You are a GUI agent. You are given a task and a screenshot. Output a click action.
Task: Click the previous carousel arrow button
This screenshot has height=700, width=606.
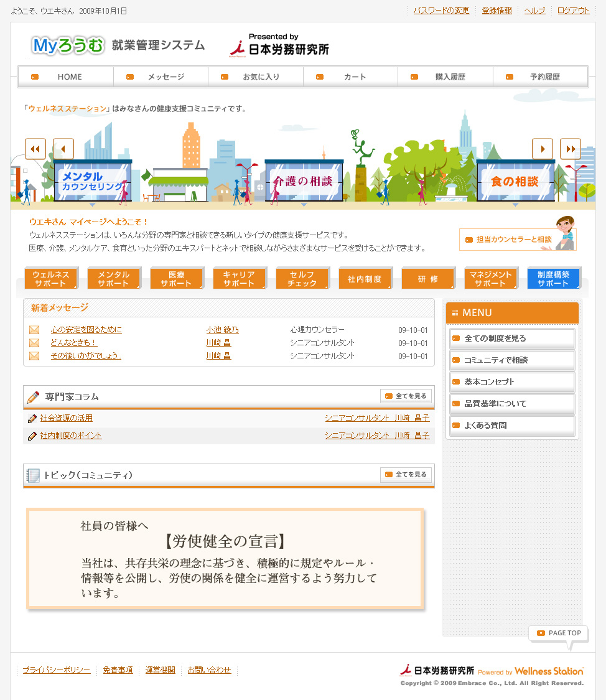point(63,149)
